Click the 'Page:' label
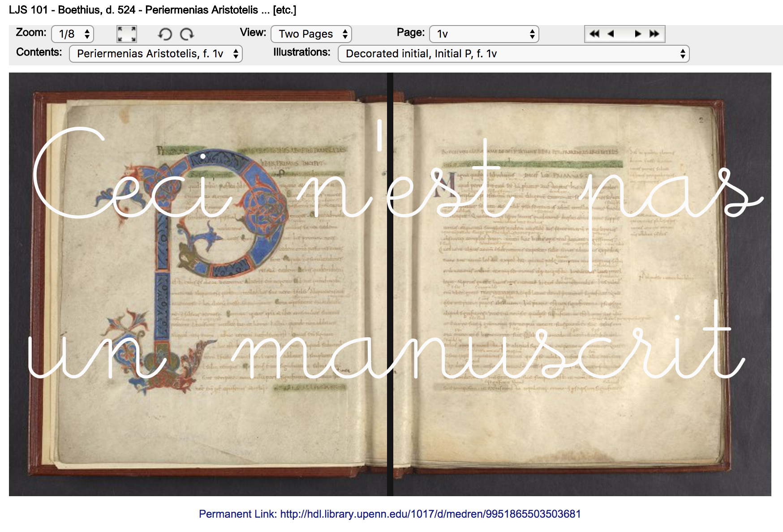783x532 pixels. point(411,33)
